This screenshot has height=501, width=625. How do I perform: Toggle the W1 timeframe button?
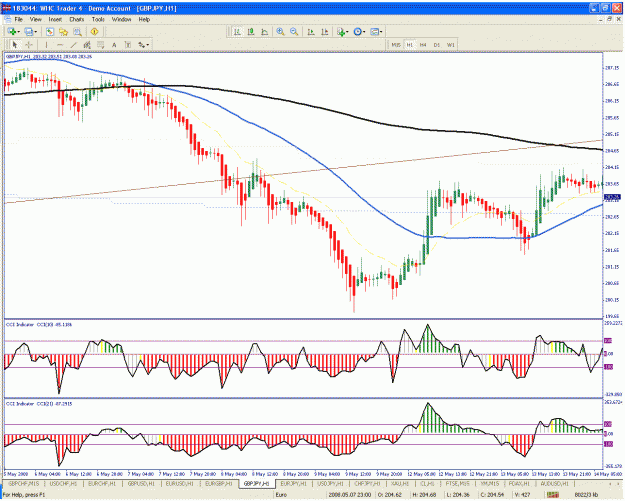pos(450,45)
